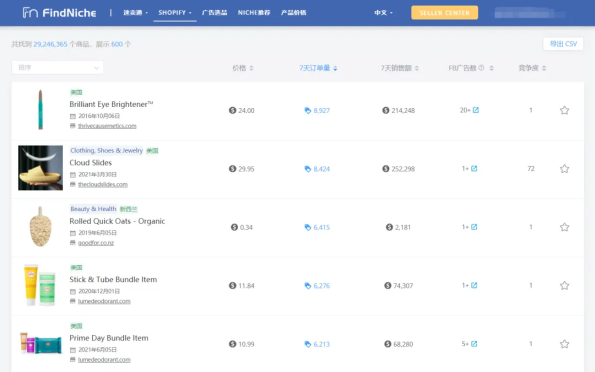Click the Rolled Quick Oats thumbnail
Viewport: 595px width, 372px height.
pos(41,227)
